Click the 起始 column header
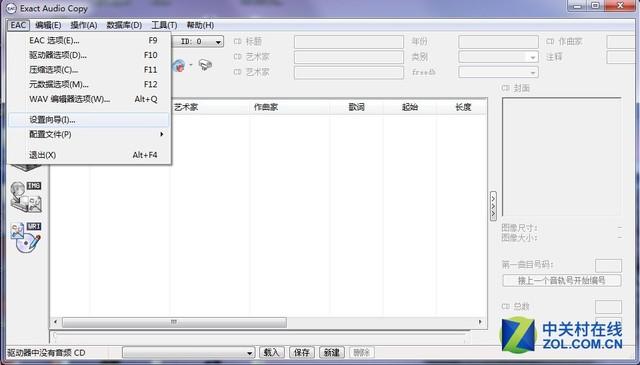 click(x=410, y=107)
